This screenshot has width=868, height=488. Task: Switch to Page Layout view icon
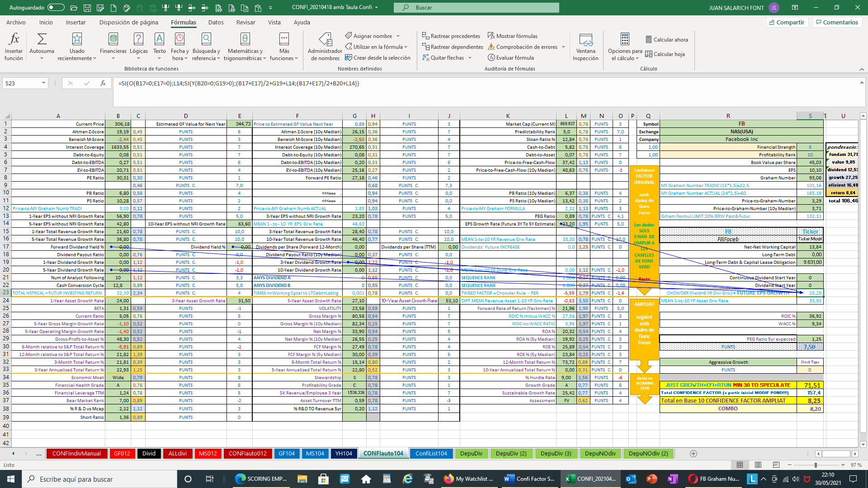tap(758, 465)
